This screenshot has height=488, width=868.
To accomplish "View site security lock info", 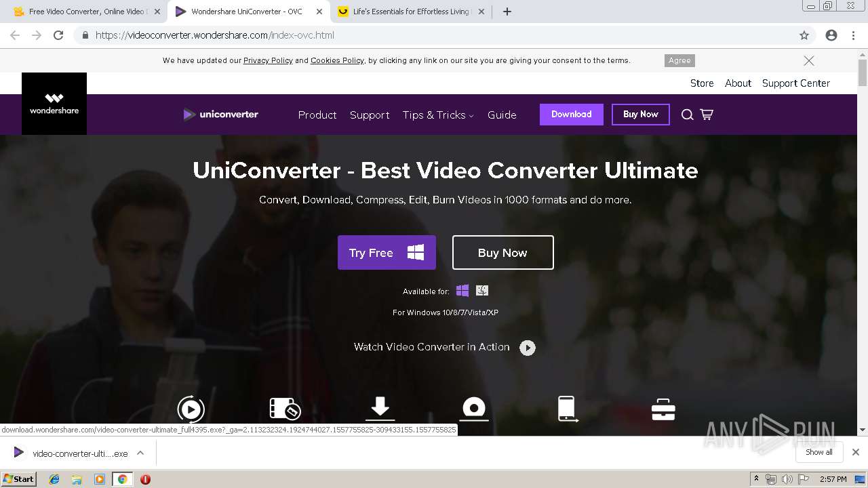I will click(x=85, y=35).
